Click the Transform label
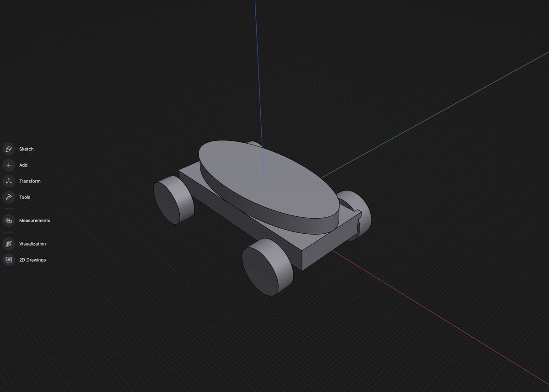549x392 pixels. click(29, 181)
